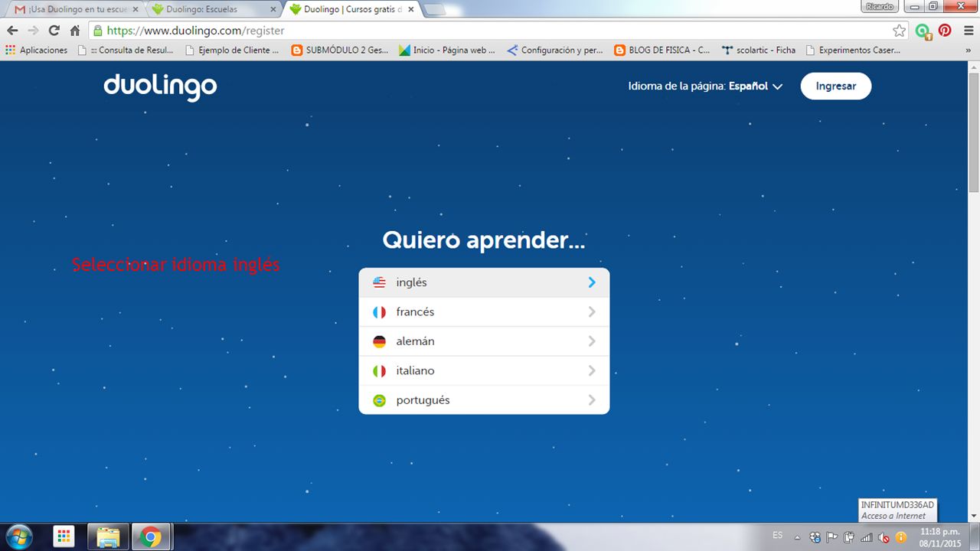Open a new browser tab
This screenshot has width=980, height=551.
[434, 10]
